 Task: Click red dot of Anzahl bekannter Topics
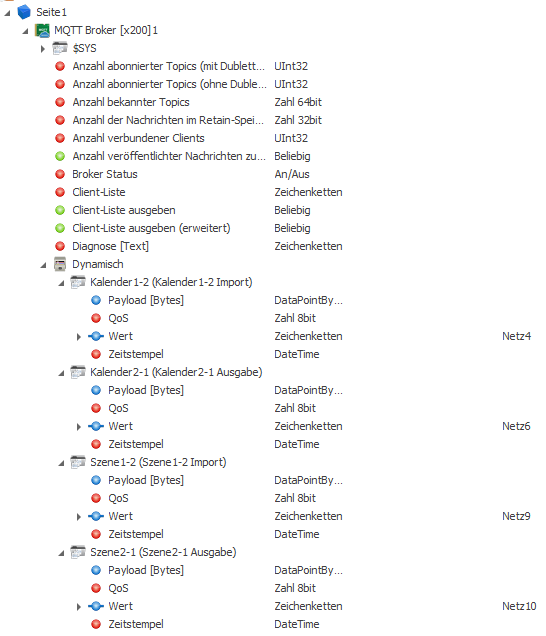(60, 102)
